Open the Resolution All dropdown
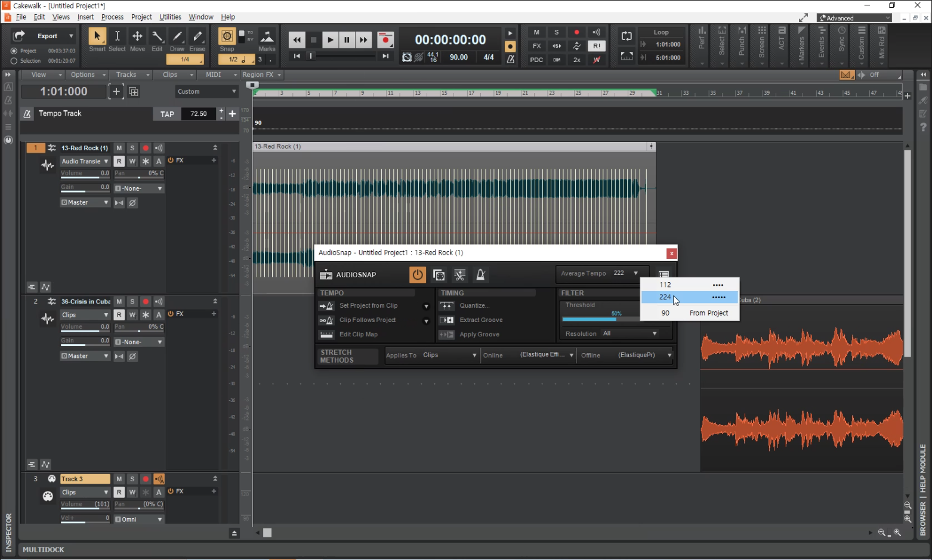The height and width of the screenshot is (560, 932). click(x=629, y=334)
